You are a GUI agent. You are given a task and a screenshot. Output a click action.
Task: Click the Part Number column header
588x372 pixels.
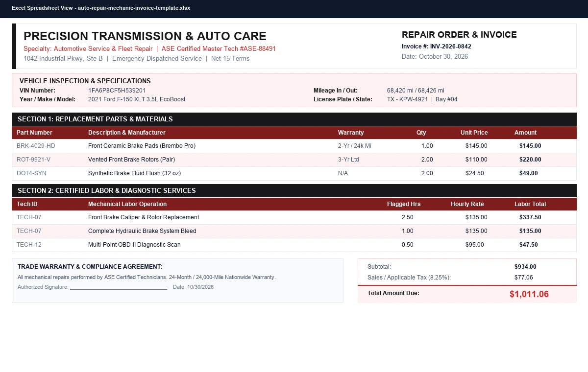tap(34, 133)
